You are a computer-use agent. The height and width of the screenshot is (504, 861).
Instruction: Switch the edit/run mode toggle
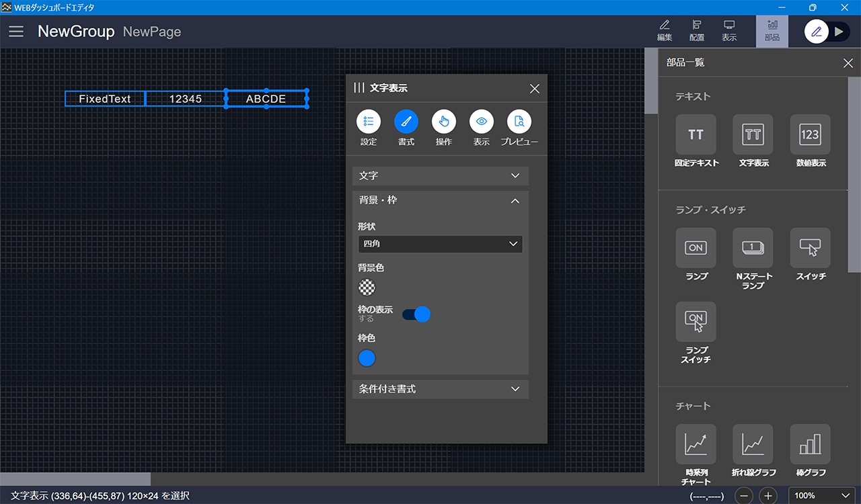coord(827,32)
